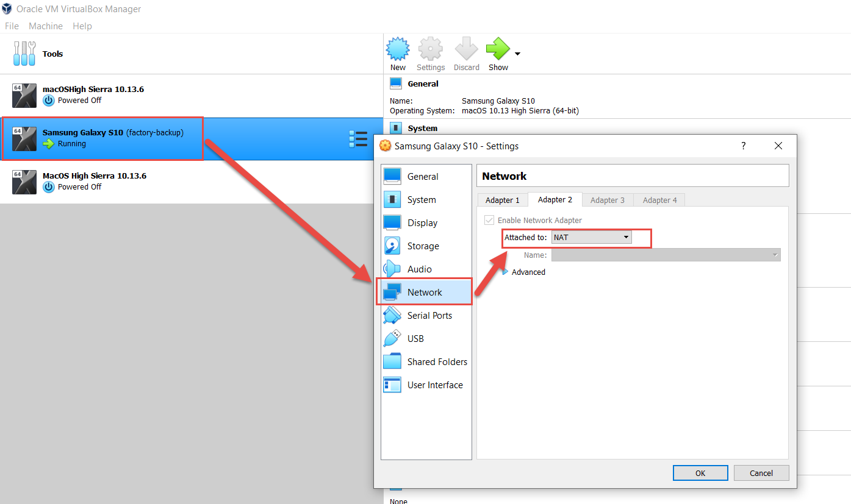Open the Machine menu
851x504 pixels.
[x=46, y=26]
